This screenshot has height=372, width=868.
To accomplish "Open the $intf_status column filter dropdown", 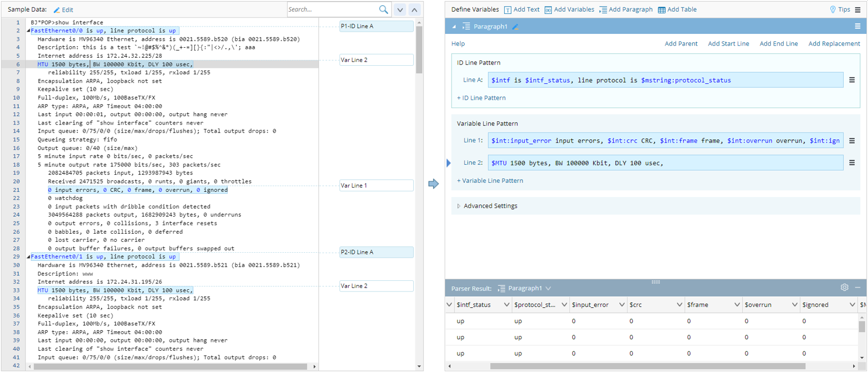I will [506, 305].
